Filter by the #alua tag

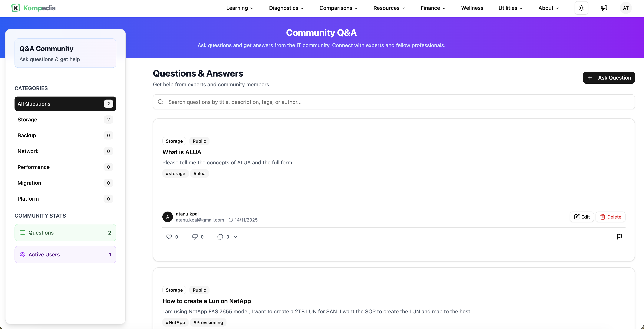(x=199, y=173)
